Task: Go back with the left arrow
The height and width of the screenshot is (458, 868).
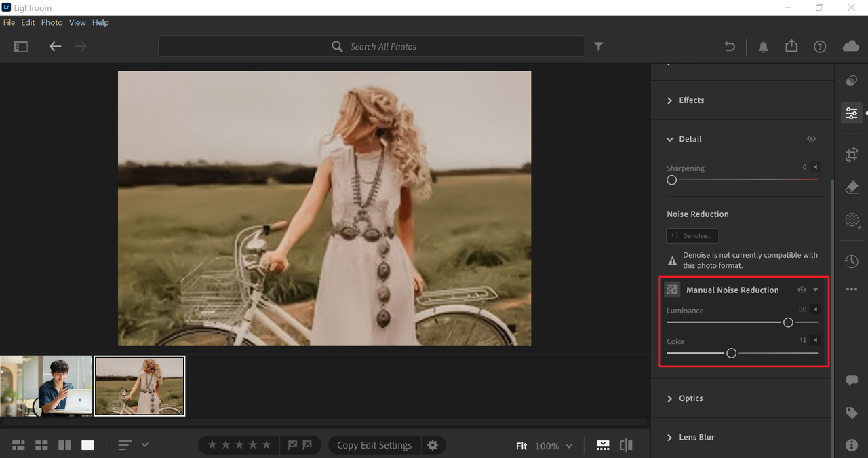Action: [x=55, y=47]
